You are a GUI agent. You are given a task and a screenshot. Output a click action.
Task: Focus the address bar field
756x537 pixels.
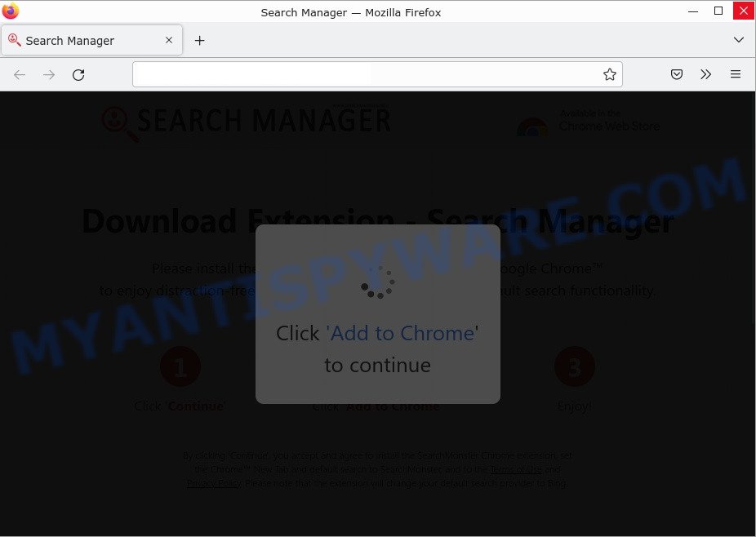pyautogui.click(x=377, y=74)
